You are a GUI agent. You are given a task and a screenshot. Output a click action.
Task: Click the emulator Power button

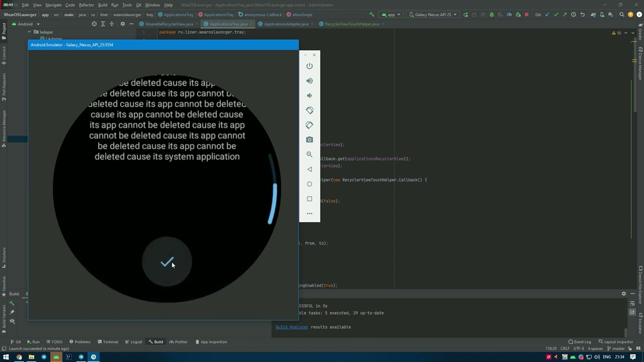coord(309,66)
